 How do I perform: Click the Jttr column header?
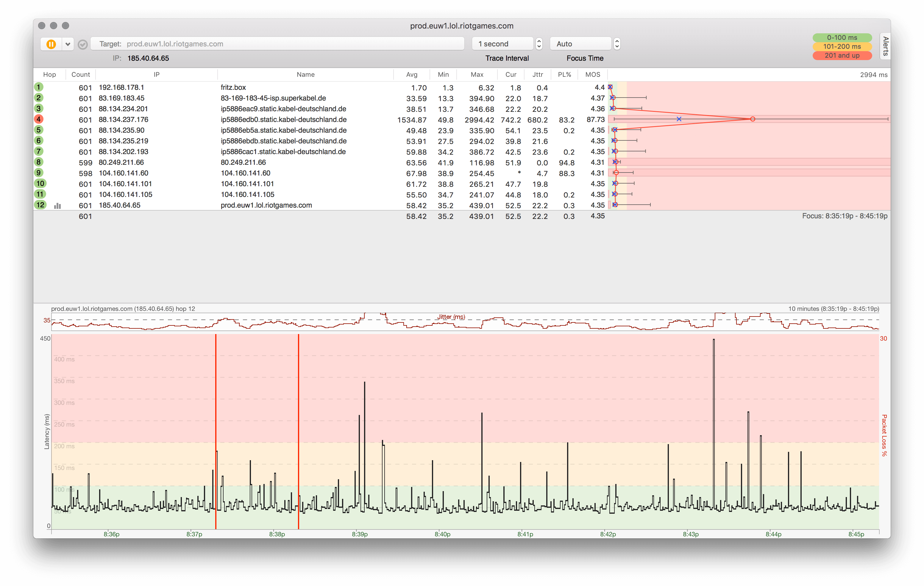[x=538, y=74]
